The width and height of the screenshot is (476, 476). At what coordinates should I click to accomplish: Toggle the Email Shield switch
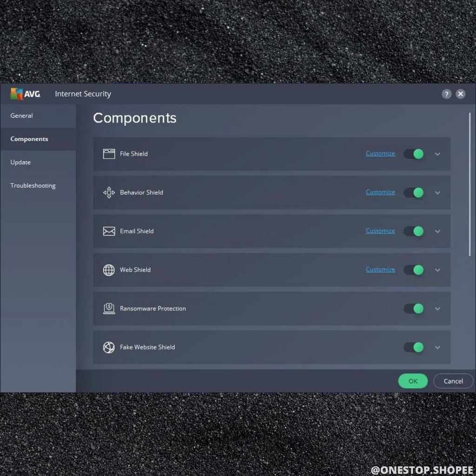click(x=414, y=231)
